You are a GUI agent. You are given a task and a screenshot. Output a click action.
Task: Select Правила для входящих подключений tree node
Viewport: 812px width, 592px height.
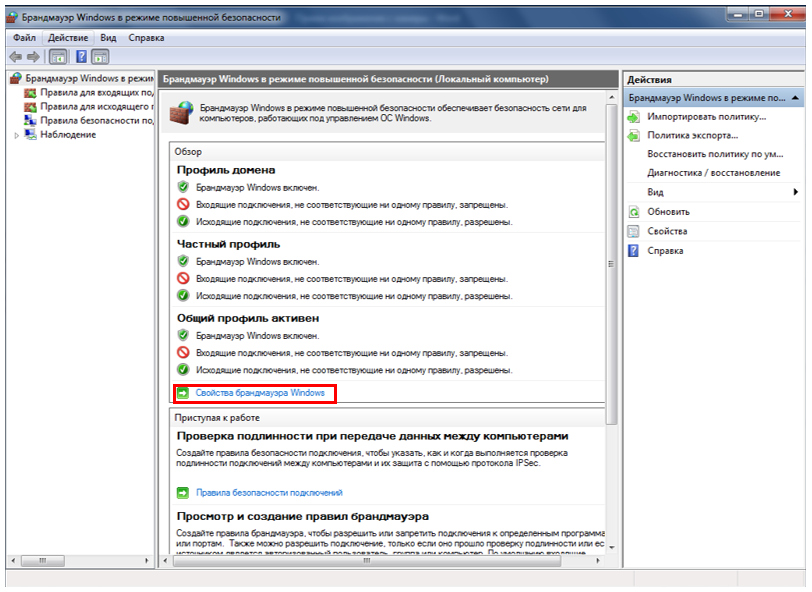[x=95, y=92]
